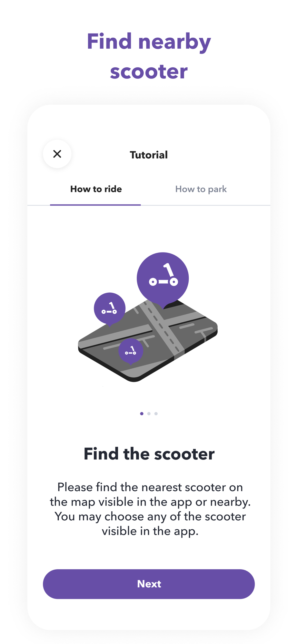Tap the gray isometric map tile

[148, 341]
